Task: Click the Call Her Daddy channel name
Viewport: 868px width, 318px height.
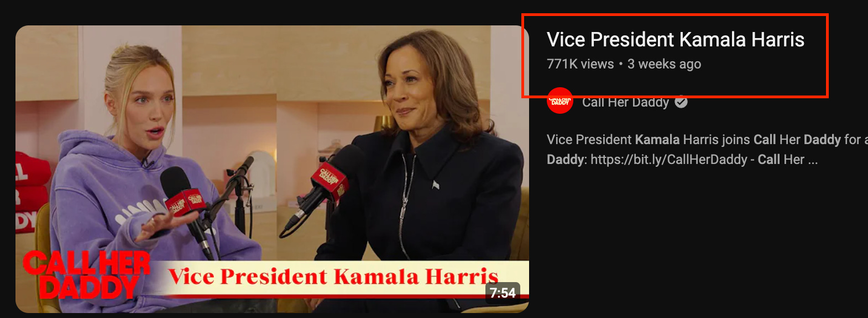Action: coord(625,102)
